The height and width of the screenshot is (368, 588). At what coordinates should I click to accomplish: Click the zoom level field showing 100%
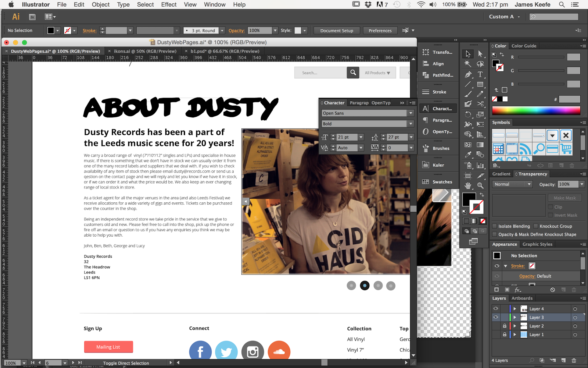click(13, 363)
